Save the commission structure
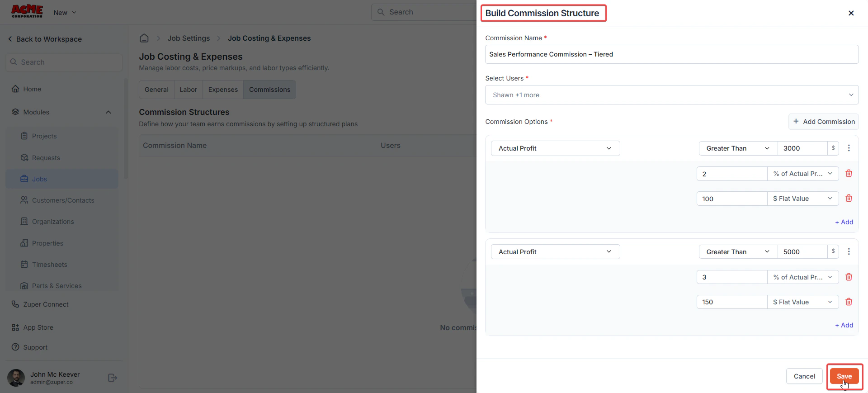This screenshot has height=393, width=868. (844, 376)
